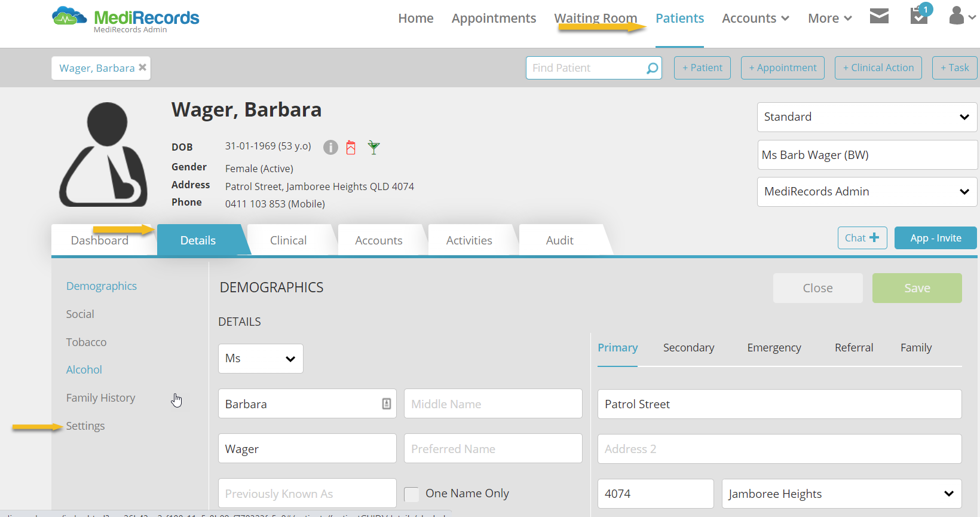Viewport: 980px width, 517px height.
Task: Click the Previously Known As field
Action: coord(307,493)
